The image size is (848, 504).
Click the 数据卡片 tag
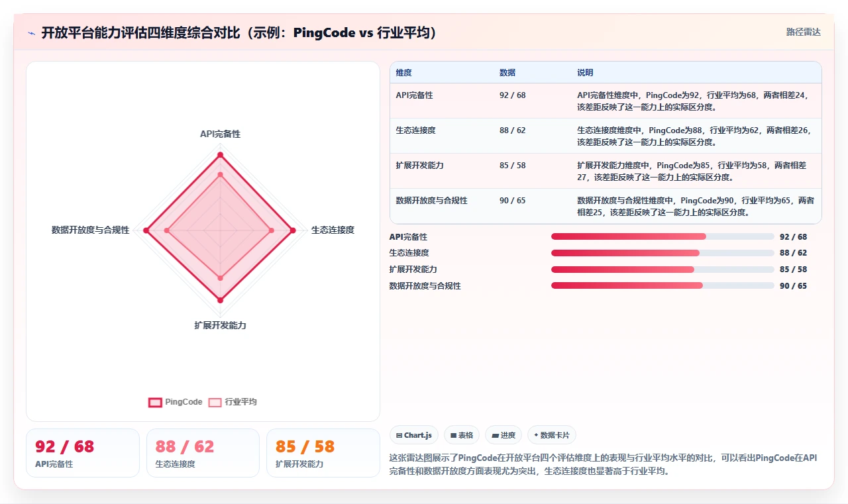[x=552, y=435]
